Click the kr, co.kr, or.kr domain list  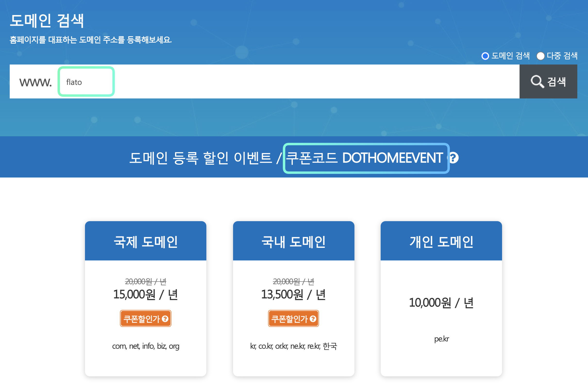pyautogui.click(x=294, y=346)
